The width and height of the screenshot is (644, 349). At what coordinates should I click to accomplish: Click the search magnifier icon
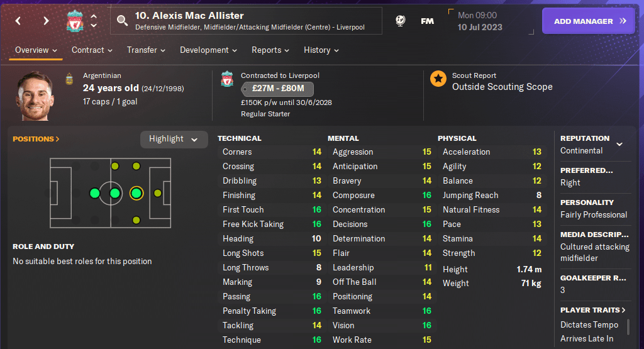pos(122,21)
